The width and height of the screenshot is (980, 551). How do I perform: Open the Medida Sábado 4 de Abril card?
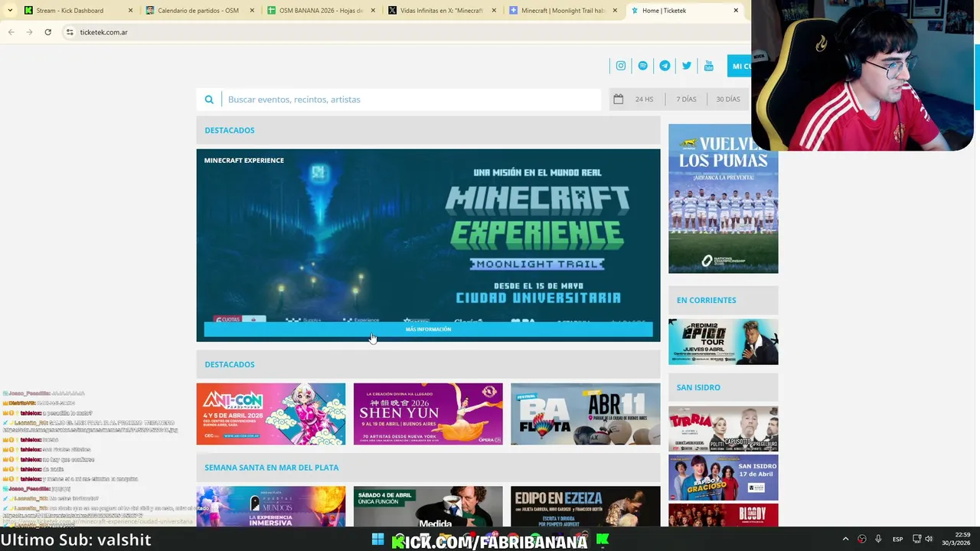(x=428, y=506)
